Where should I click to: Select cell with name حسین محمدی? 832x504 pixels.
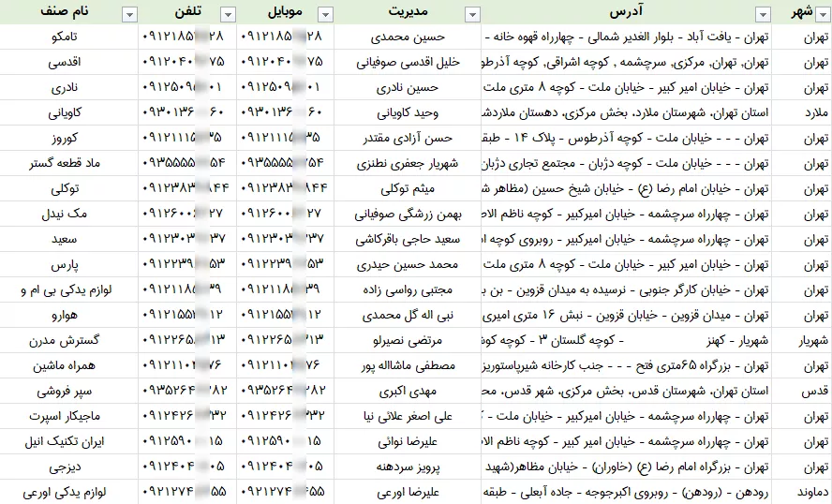point(408,37)
